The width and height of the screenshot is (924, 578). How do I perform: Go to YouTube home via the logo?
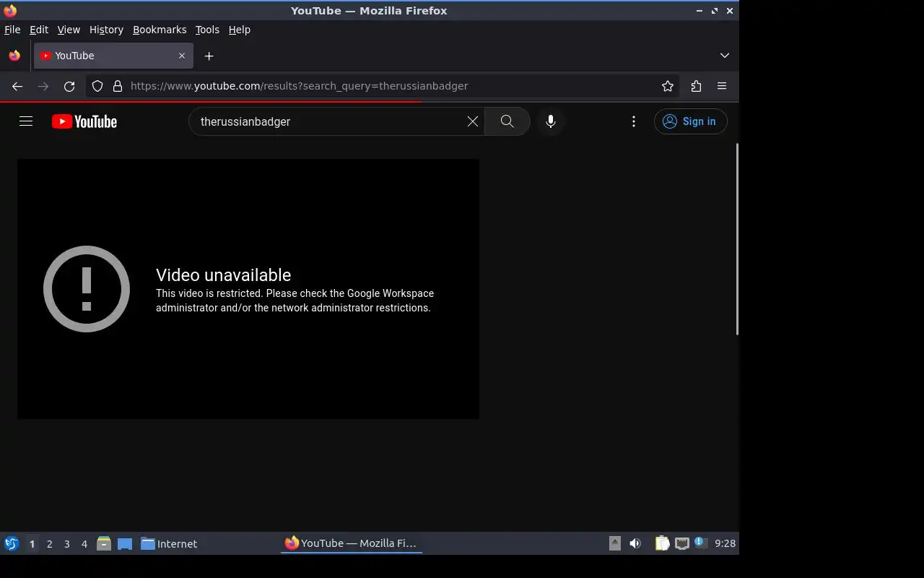pos(84,121)
